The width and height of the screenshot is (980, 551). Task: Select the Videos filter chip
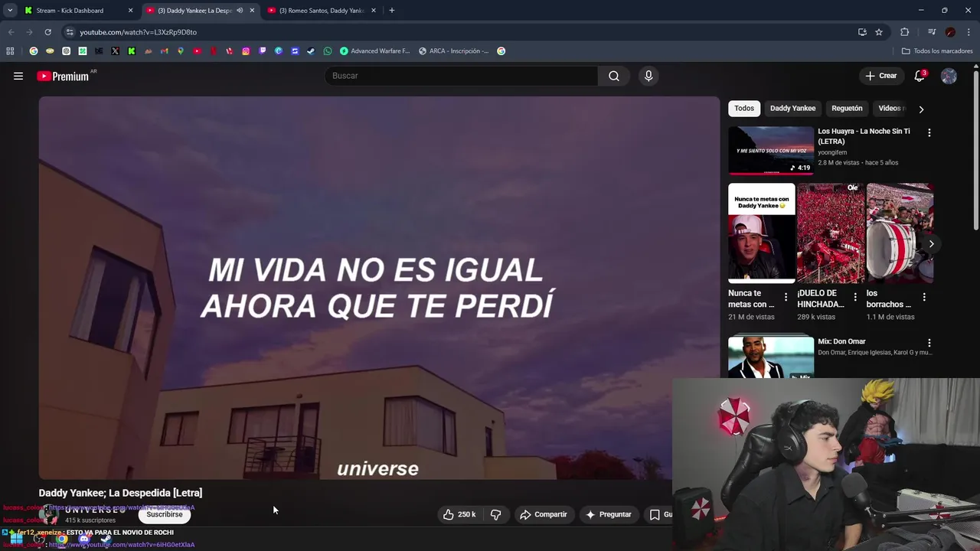(891, 109)
